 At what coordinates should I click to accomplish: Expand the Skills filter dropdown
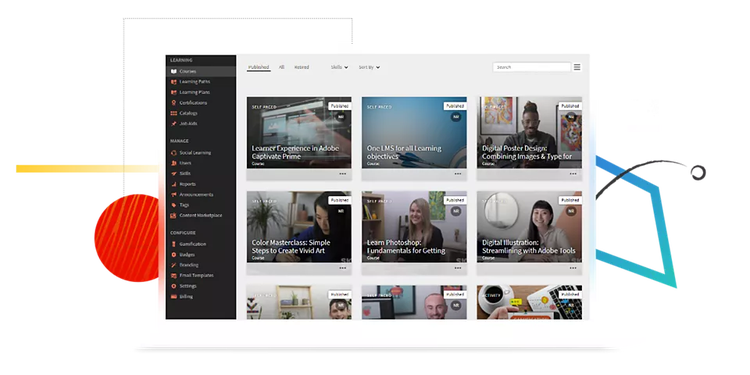[x=339, y=67]
